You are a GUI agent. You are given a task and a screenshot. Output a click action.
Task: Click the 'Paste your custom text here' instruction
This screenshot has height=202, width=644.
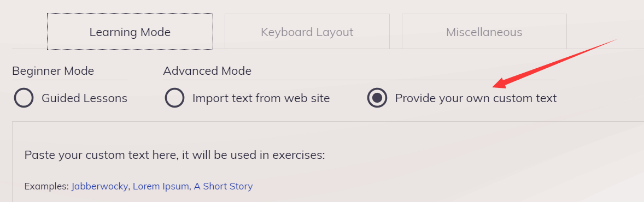click(174, 155)
